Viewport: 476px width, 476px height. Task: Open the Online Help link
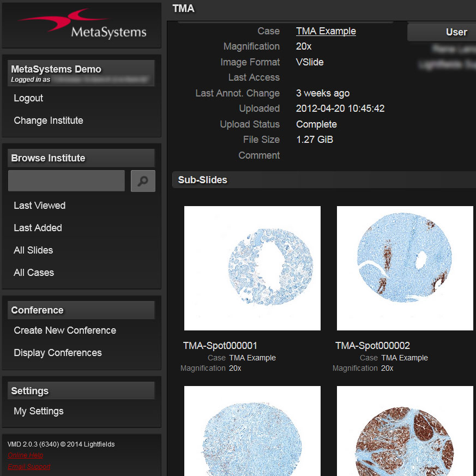pyautogui.click(x=26, y=455)
